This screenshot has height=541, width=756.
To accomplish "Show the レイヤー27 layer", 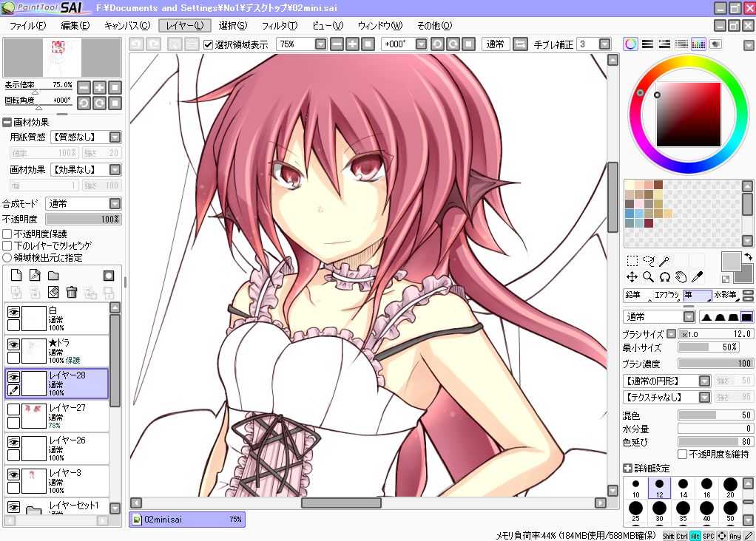I will tap(13, 409).
